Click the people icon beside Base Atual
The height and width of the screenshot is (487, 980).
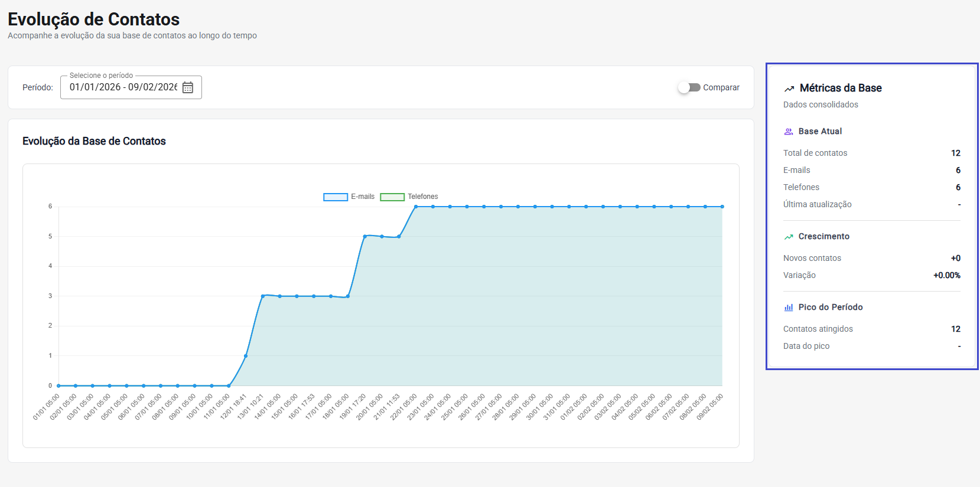[789, 132]
